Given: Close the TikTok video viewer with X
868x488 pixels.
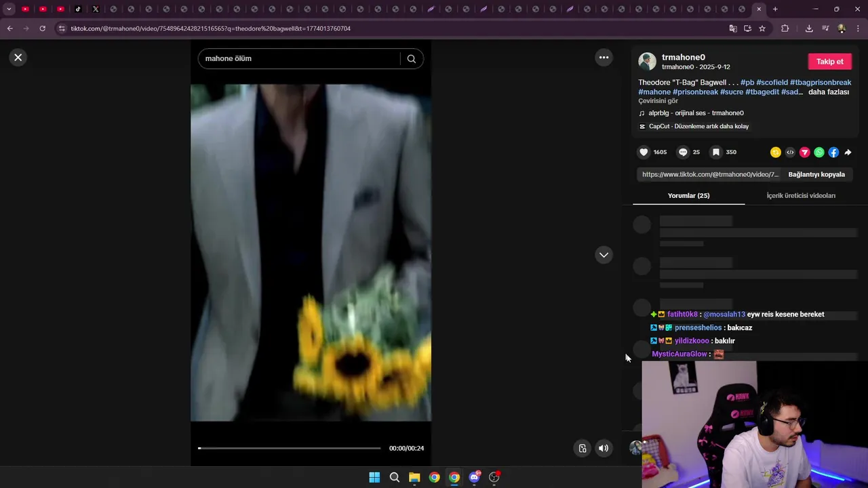Looking at the screenshot, I should 18,58.
